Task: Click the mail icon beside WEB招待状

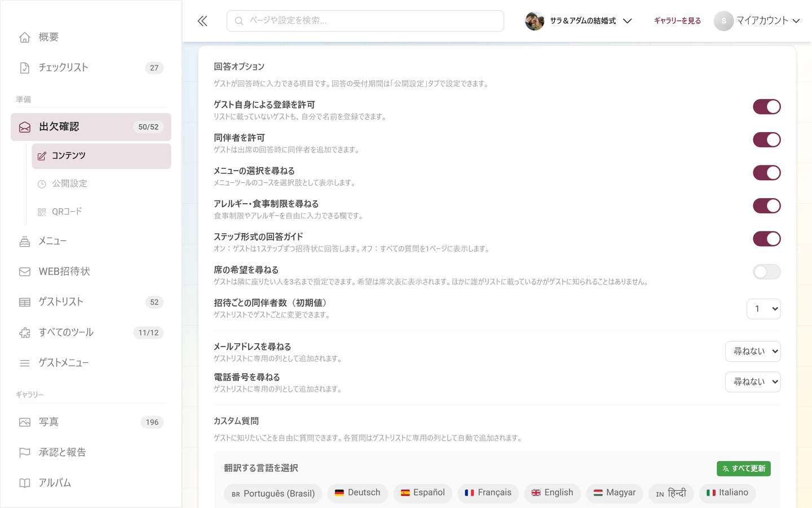Action: (25, 272)
